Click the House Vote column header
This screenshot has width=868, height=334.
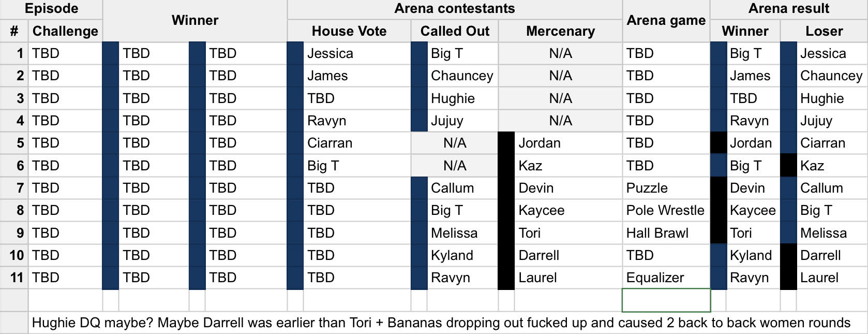349,31
